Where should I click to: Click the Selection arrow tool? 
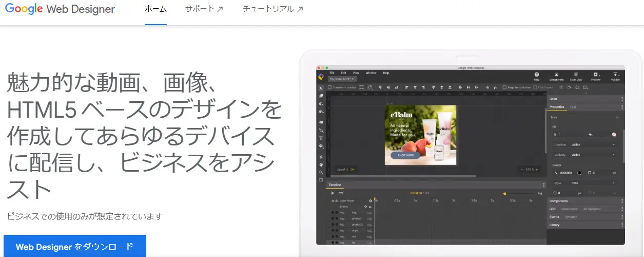tap(321, 87)
